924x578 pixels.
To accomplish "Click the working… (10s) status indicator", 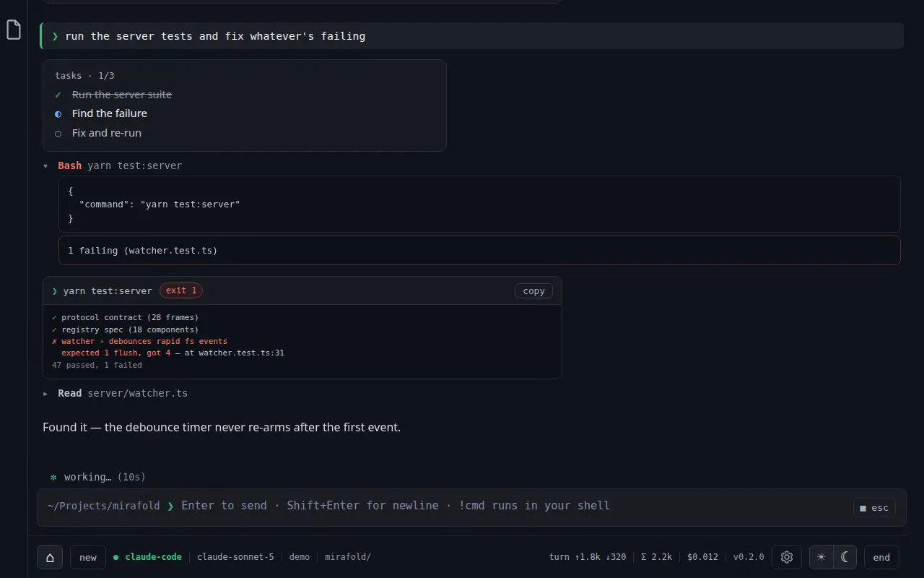I will pyautogui.click(x=98, y=477).
